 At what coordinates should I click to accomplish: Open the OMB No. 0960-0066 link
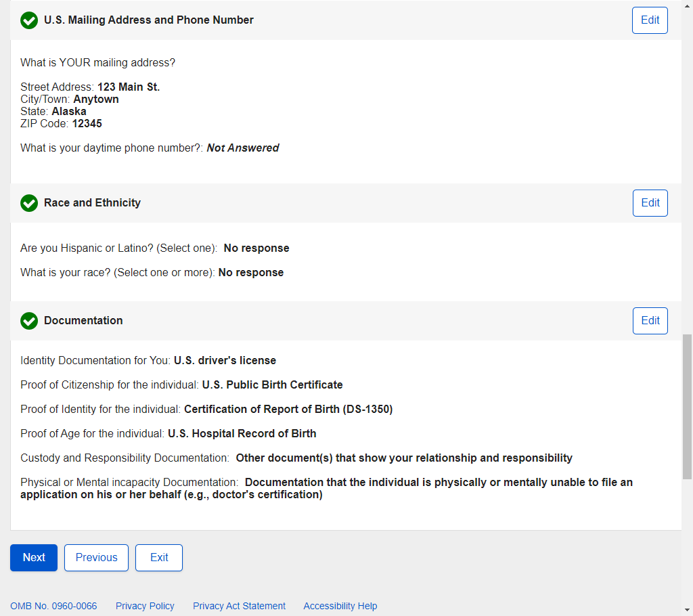click(53, 606)
